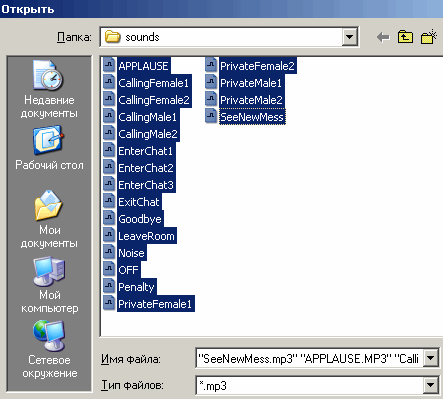Select the file name APPLAUSE
Image resolution: width=443 pixels, height=399 pixels.
coord(143,66)
